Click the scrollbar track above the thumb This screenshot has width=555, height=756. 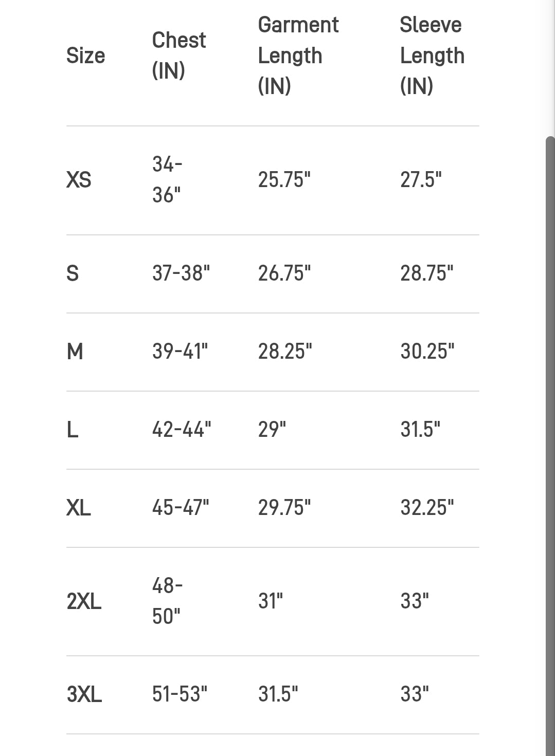point(550,67)
